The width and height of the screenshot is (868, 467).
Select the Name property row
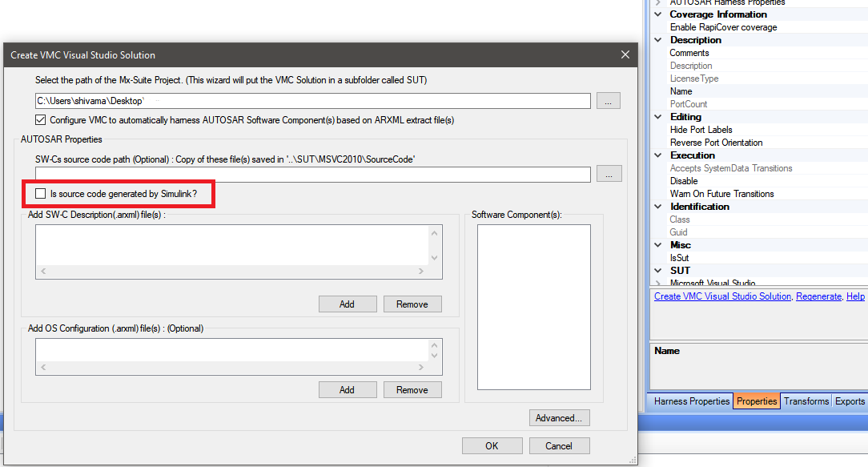[681, 91]
